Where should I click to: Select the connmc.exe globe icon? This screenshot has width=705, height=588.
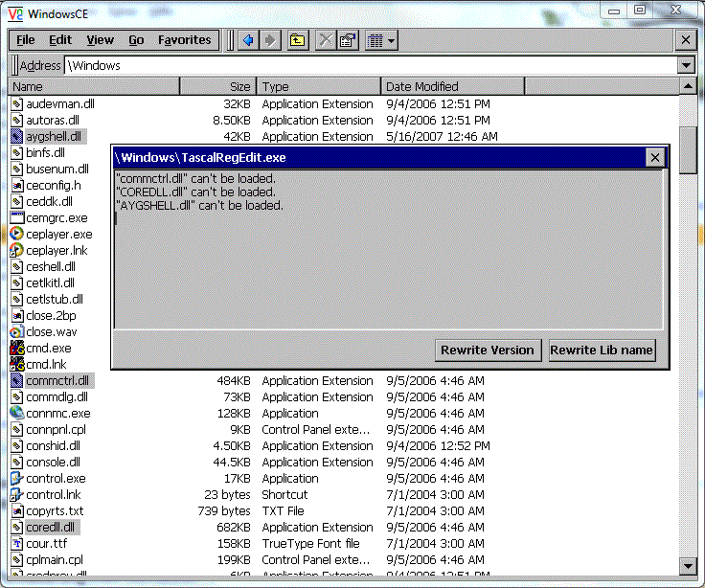point(16,413)
